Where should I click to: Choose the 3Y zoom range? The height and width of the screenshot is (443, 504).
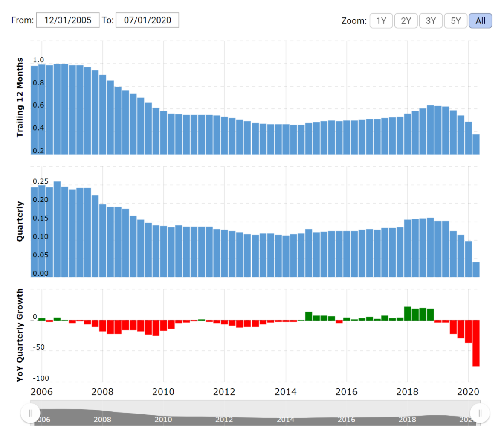coord(431,21)
